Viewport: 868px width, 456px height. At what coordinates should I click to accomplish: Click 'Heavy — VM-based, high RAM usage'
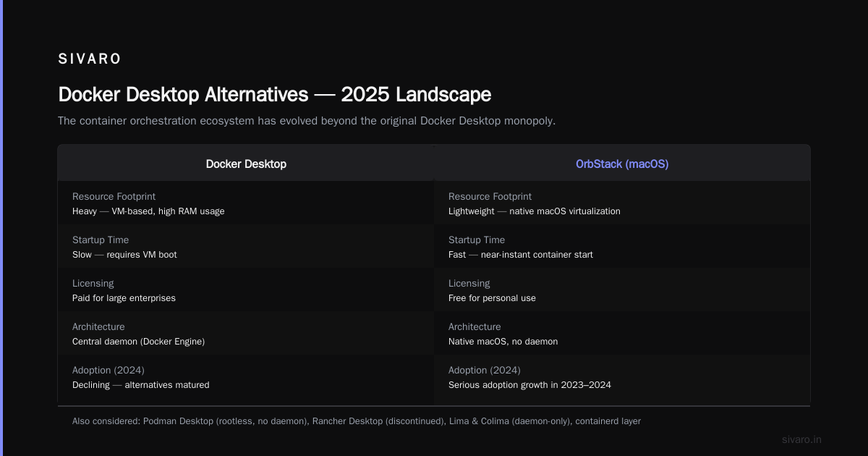coord(148,211)
